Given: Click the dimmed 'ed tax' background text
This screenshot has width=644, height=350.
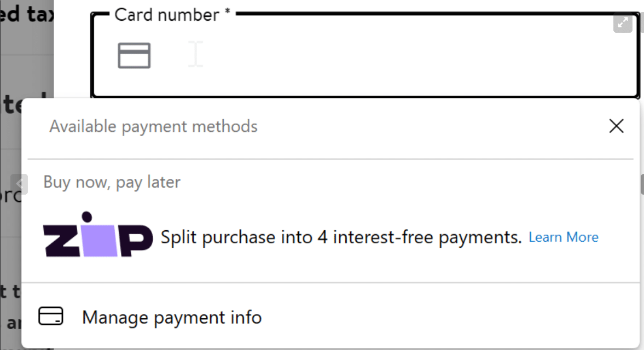Looking at the screenshot, I should click(26, 14).
